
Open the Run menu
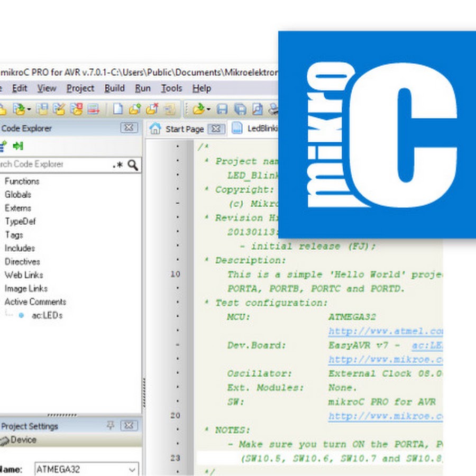pos(143,88)
